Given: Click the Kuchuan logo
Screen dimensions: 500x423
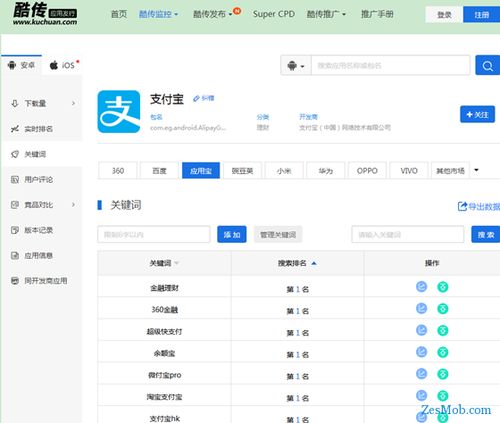Looking at the screenshot, I should tap(45, 14).
